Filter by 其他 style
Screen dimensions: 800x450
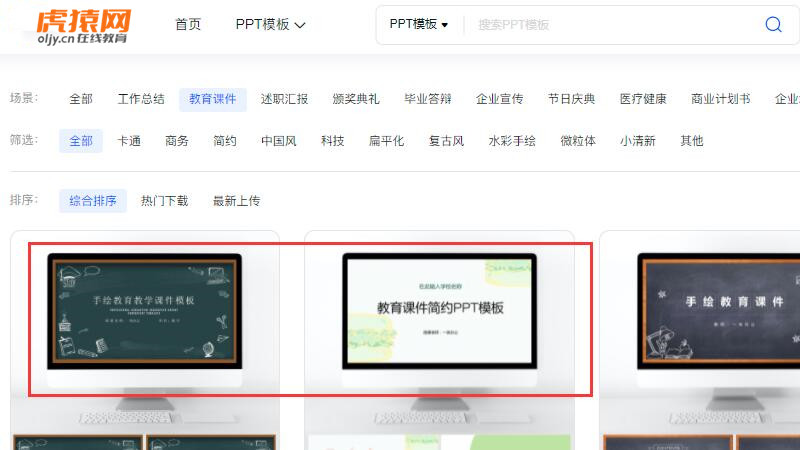692,141
